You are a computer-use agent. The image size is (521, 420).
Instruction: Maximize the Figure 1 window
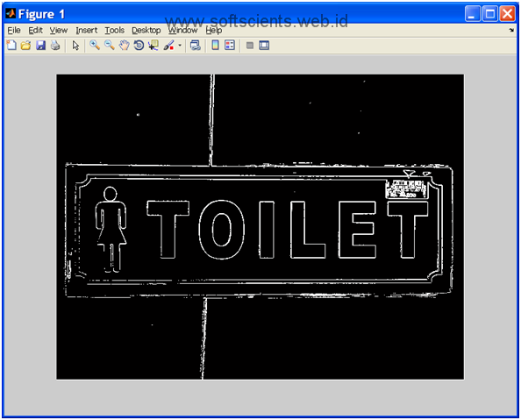489,14
